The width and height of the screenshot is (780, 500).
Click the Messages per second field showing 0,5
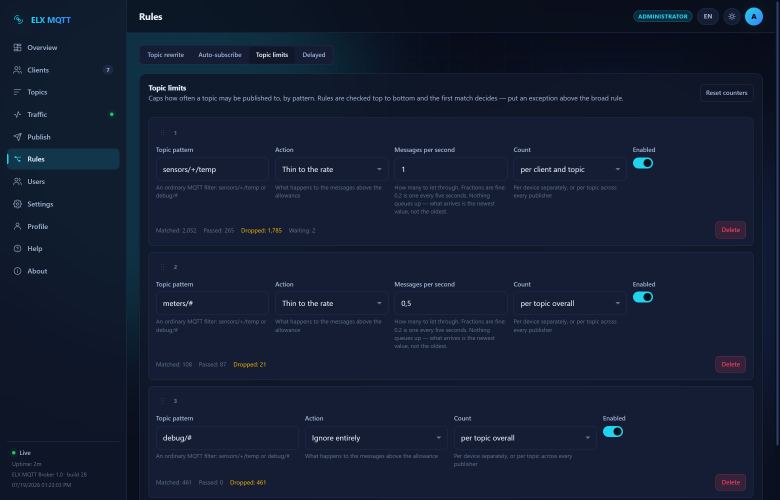pos(450,303)
